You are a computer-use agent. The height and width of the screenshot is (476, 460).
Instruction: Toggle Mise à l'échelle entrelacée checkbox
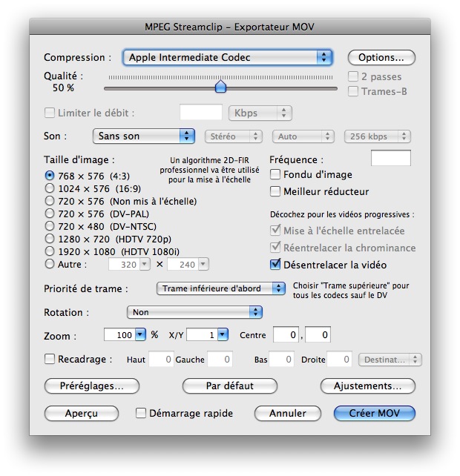tap(275, 231)
